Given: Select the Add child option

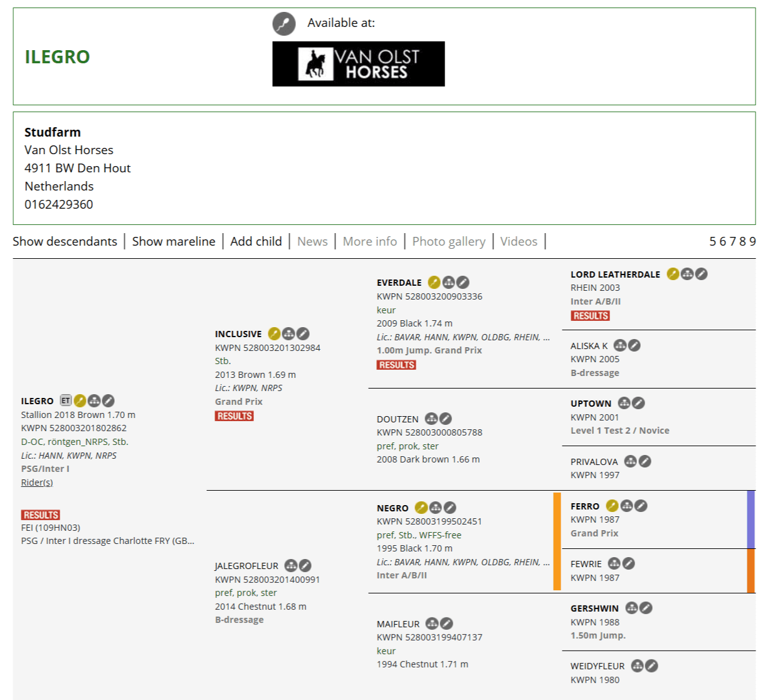Looking at the screenshot, I should (x=256, y=241).
